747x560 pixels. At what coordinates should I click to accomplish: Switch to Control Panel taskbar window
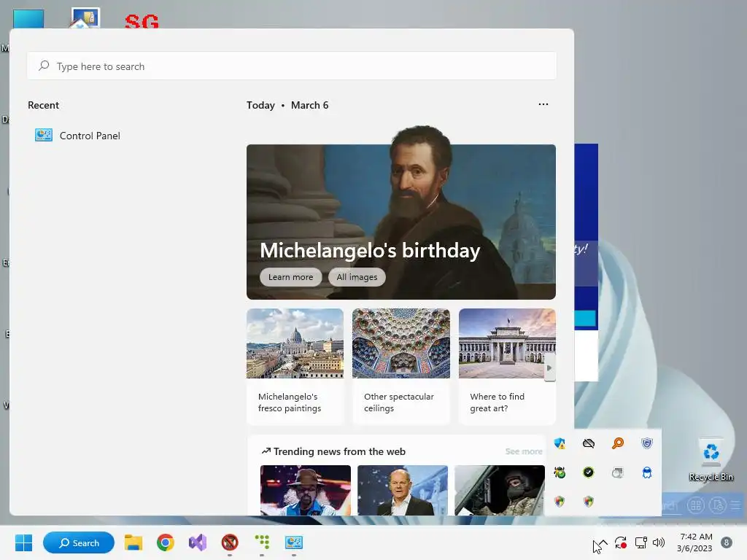[x=293, y=542]
